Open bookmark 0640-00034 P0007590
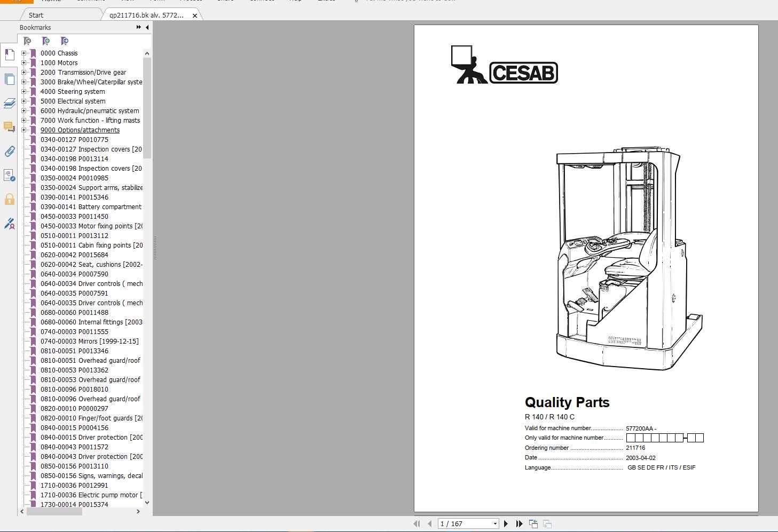Image resolution: width=778 pixels, height=532 pixels. point(74,274)
